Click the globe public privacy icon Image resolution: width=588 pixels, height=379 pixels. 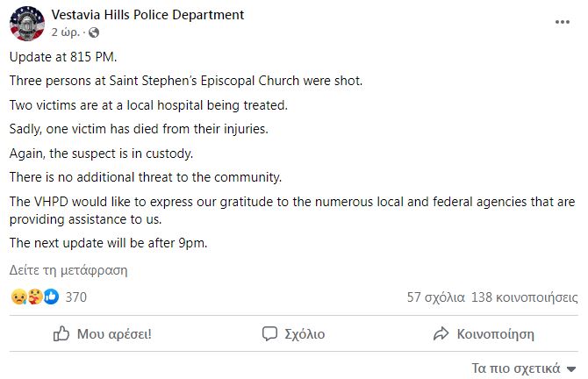(93, 33)
